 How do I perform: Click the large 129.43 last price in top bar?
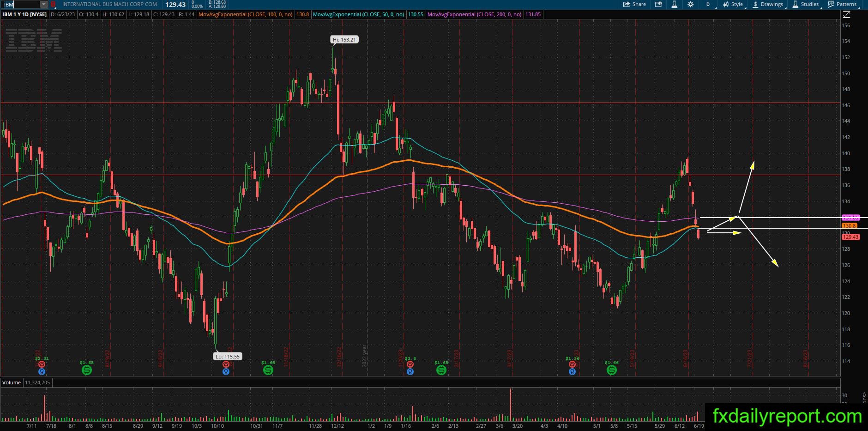point(175,5)
